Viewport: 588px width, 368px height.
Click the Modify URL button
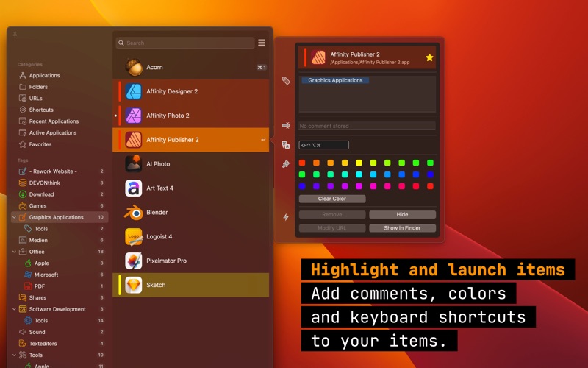pyautogui.click(x=332, y=228)
